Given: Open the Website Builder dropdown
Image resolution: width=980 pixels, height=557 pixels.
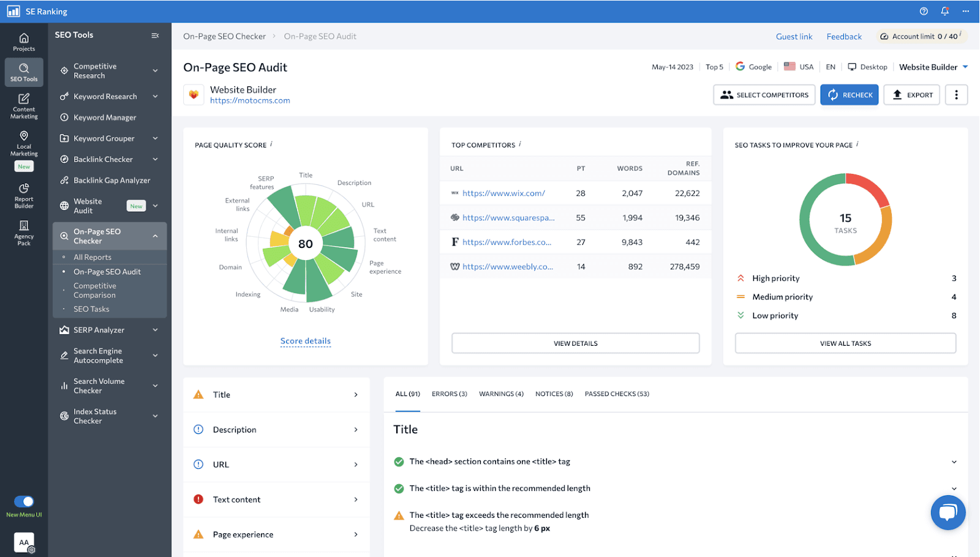Looking at the screenshot, I should [x=933, y=67].
